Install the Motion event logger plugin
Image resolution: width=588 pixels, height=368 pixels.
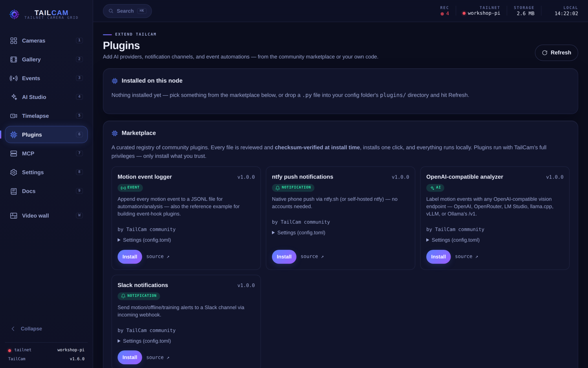point(130,257)
